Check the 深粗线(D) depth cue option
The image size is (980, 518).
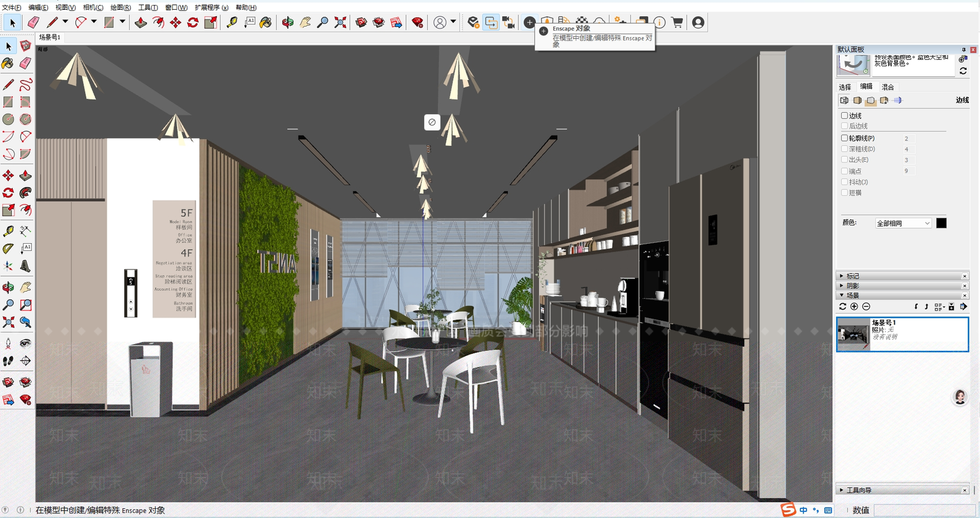(x=845, y=149)
